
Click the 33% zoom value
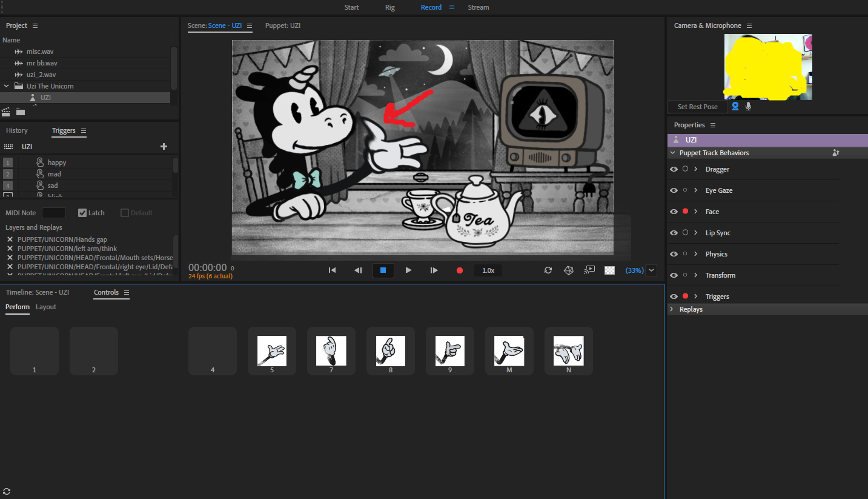[x=634, y=270]
